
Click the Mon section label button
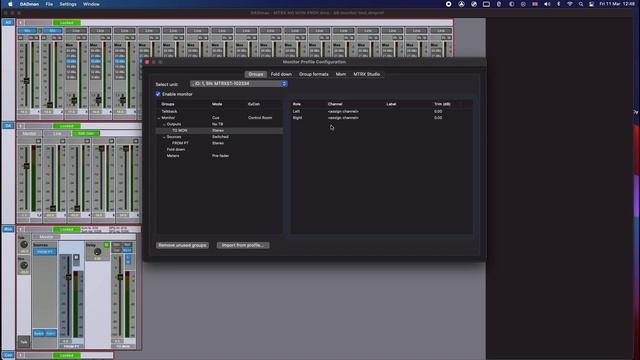click(x=8, y=229)
